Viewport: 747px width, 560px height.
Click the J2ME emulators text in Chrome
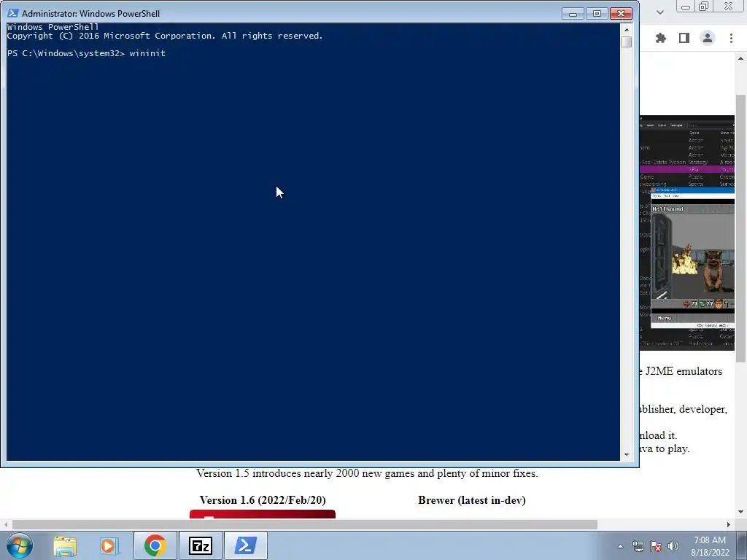point(684,371)
